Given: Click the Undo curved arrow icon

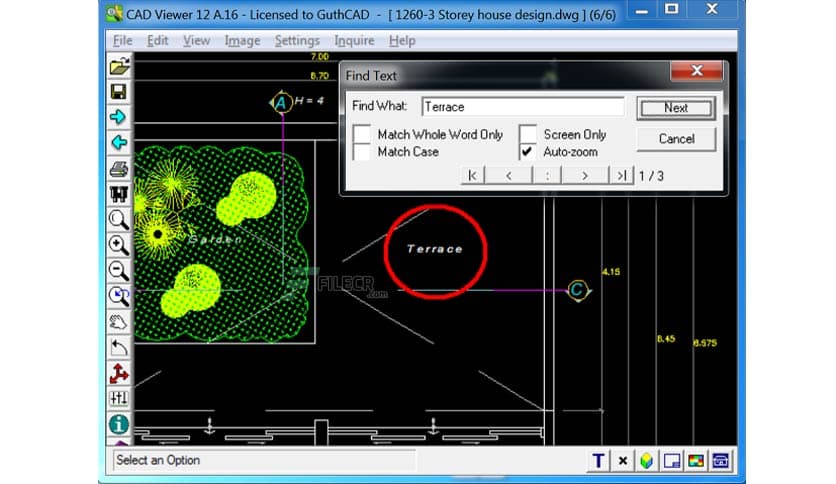Looking at the screenshot, I should [x=119, y=347].
